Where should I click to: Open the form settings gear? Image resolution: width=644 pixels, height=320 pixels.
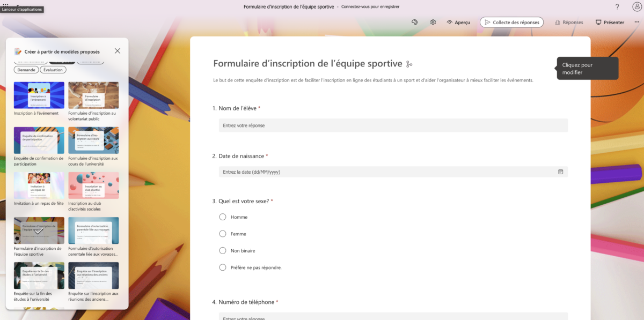point(433,22)
